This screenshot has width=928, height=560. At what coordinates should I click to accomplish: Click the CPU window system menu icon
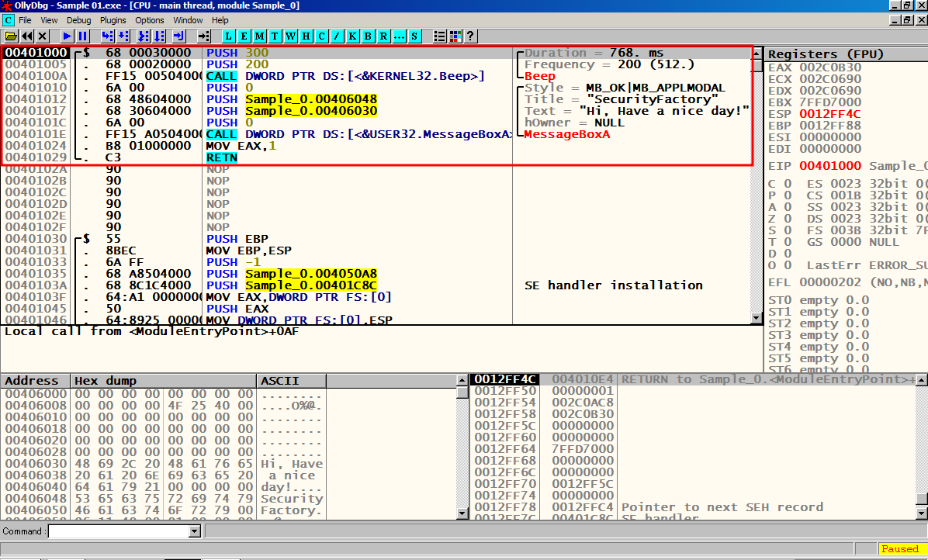coord(9,20)
